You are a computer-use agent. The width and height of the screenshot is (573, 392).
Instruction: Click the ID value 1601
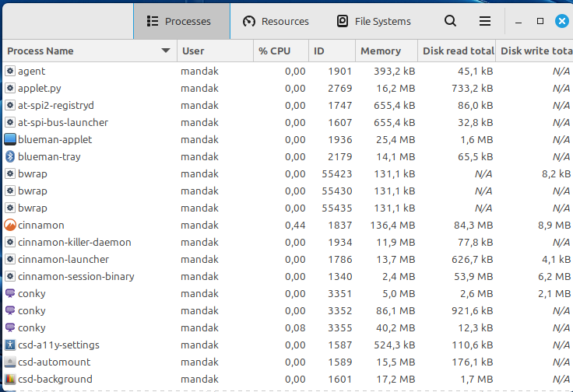point(340,380)
